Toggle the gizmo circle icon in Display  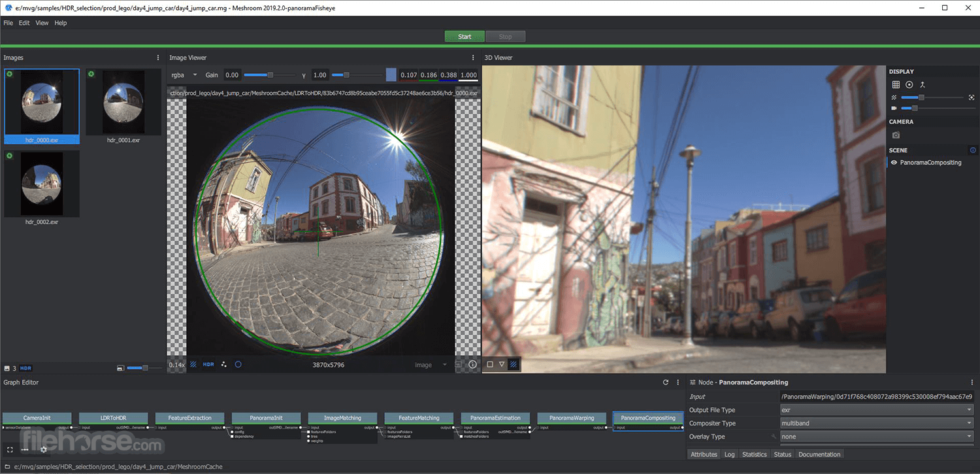(x=909, y=85)
